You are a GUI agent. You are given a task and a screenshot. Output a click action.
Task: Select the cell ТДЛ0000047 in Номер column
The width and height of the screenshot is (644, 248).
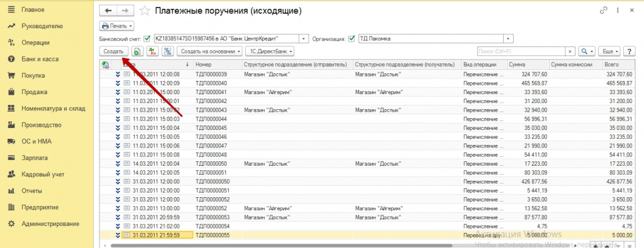[218, 146]
